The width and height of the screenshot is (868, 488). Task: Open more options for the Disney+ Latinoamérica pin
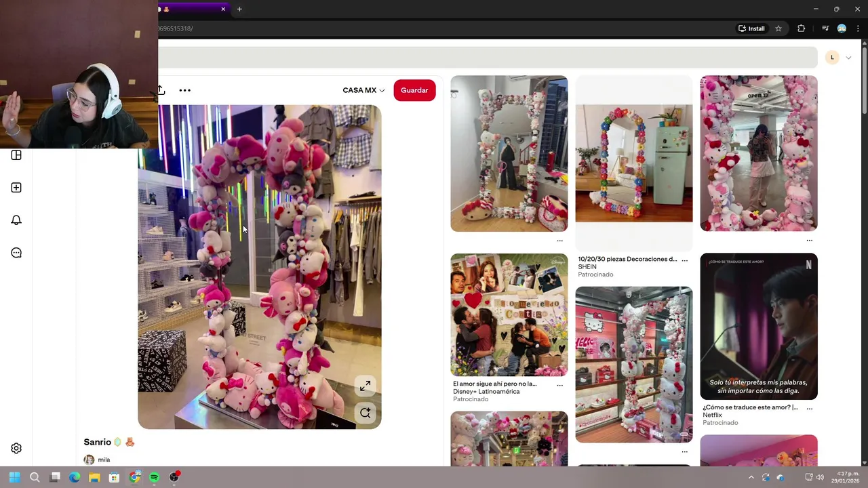[x=559, y=385]
